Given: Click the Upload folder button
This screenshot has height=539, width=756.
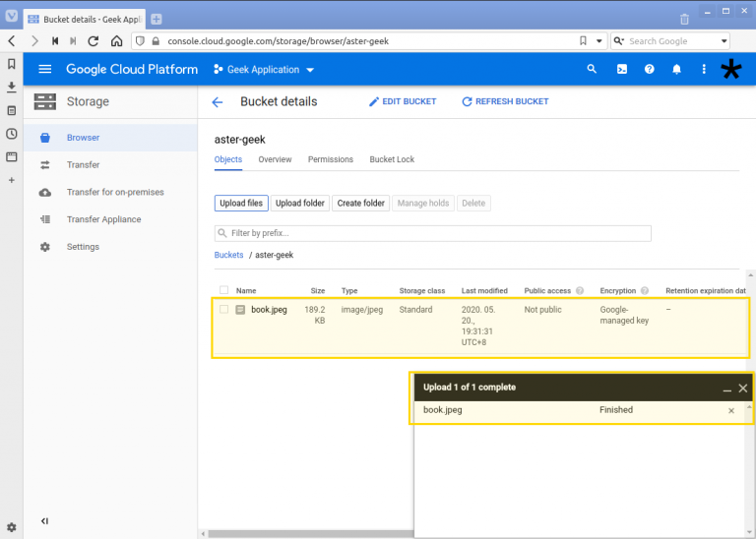Looking at the screenshot, I should click(x=300, y=204).
